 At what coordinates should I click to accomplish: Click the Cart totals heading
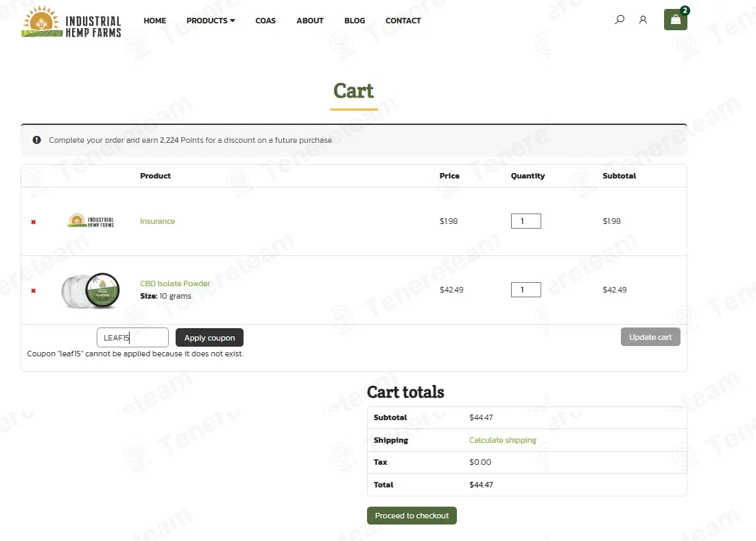(405, 392)
